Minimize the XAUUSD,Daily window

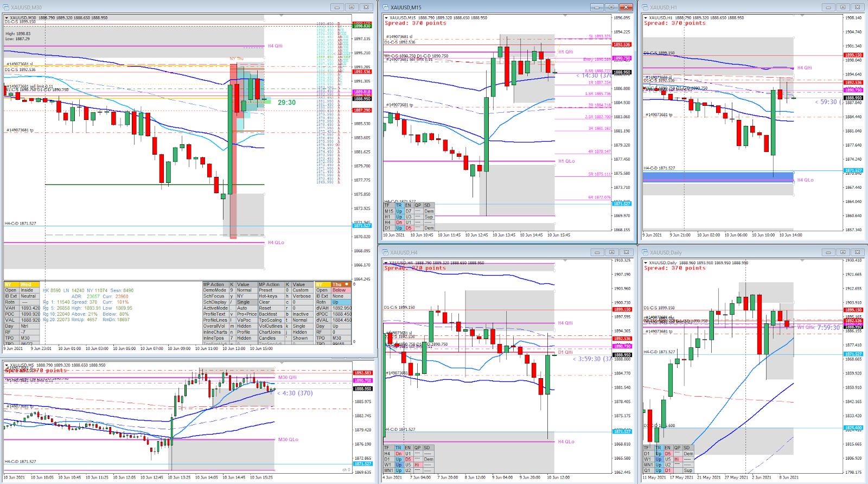[x=828, y=252]
